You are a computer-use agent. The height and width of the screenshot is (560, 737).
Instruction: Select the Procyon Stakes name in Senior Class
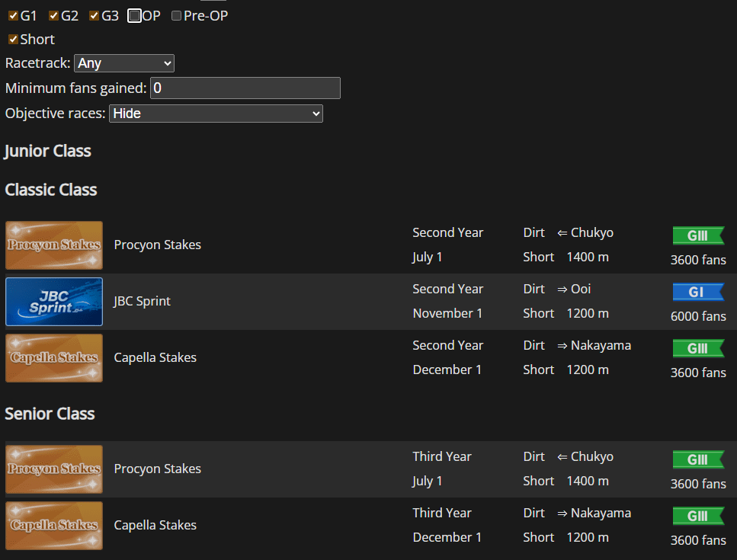(x=158, y=469)
